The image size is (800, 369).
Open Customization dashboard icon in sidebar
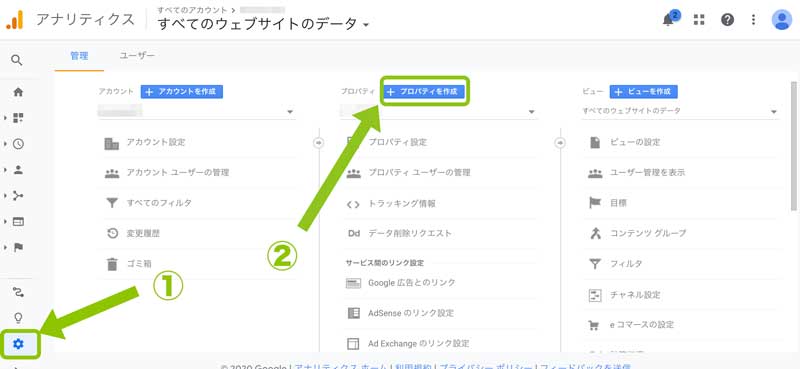click(18, 118)
